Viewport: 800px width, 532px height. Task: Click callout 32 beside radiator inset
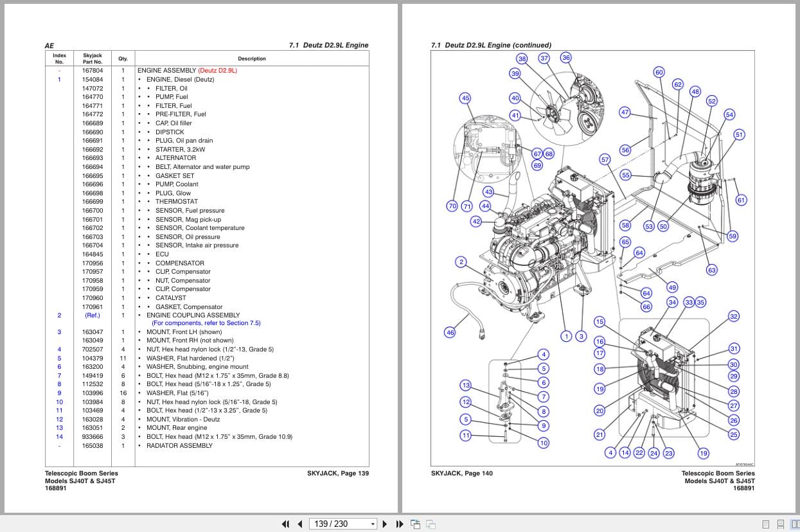coord(734,316)
